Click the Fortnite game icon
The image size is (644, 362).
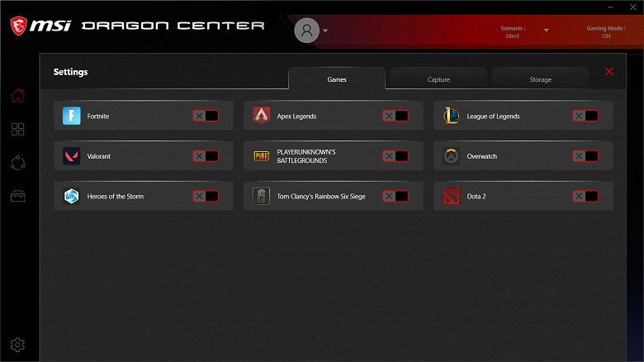click(x=72, y=116)
